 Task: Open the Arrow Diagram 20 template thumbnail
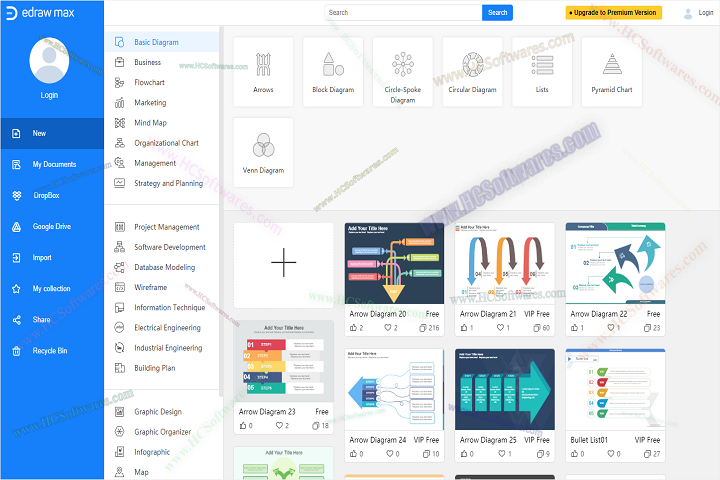(x=394, y=263)
